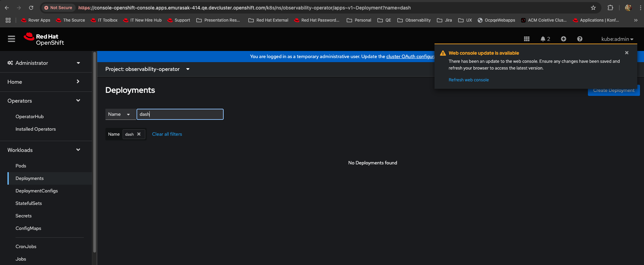Open the Jira bookmarks folder
Screen dimensions: 644x265
coord(444,20)
